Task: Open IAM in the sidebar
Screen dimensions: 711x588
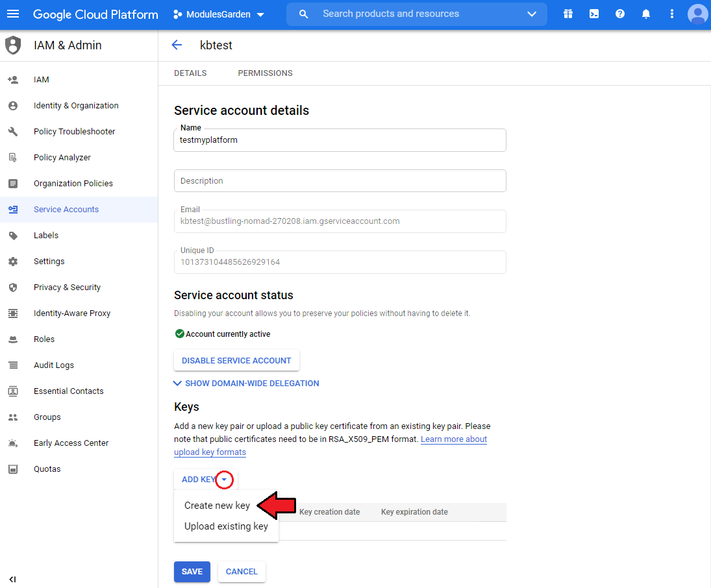Action: pos(42,80)
